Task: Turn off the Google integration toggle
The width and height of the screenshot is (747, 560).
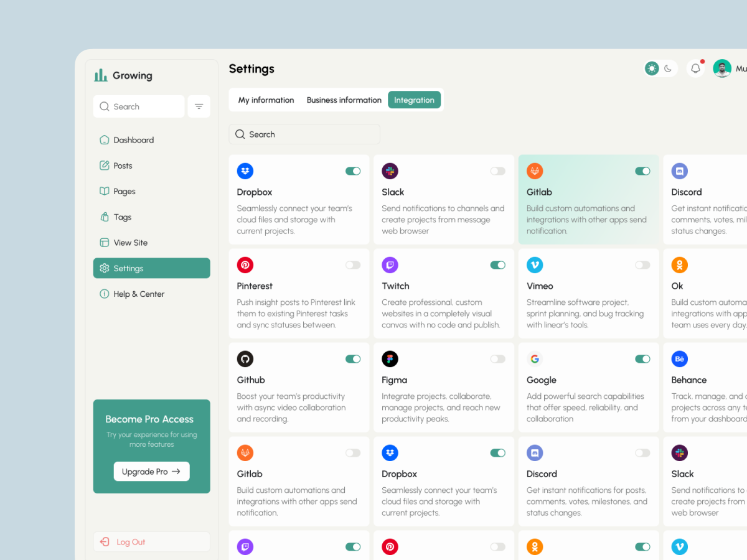Action: coord(642,358)
